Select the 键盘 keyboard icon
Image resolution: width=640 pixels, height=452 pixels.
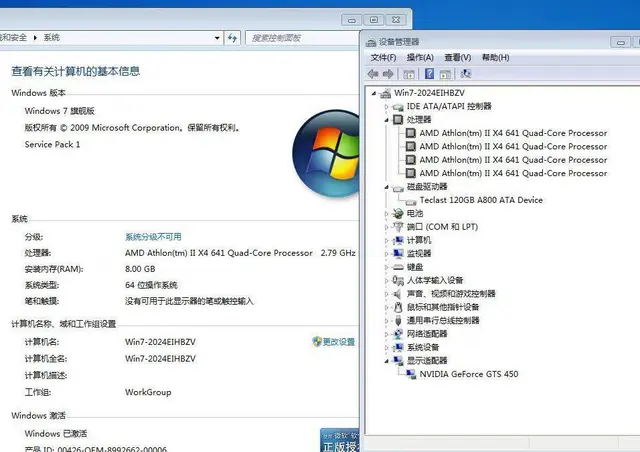click(x=398, y=267)
